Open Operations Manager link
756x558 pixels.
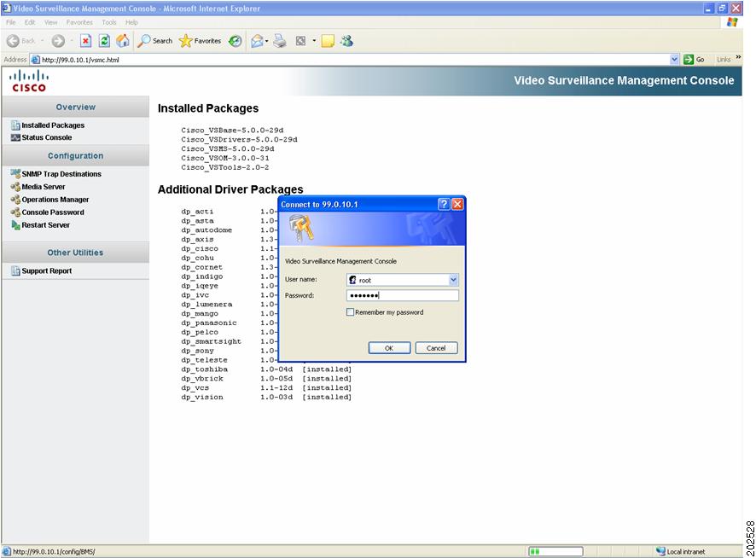point(55,199)
